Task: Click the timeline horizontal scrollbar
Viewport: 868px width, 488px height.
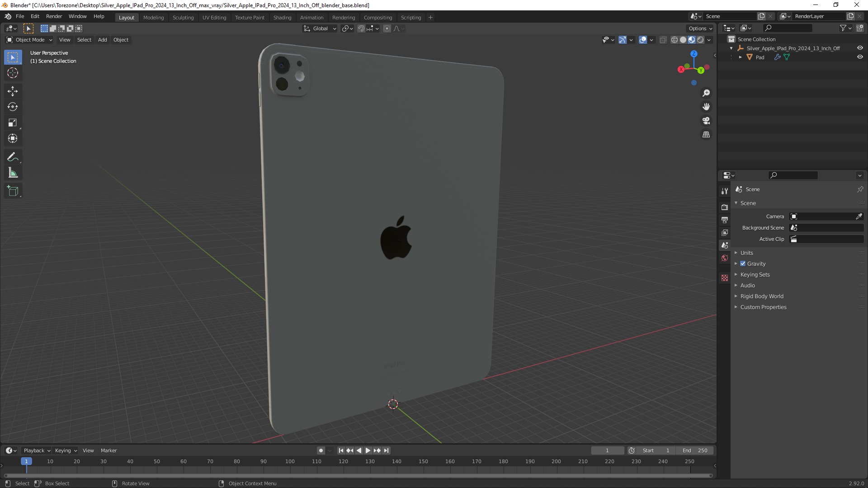Action: pyautogui.click(x=358, y=475)
